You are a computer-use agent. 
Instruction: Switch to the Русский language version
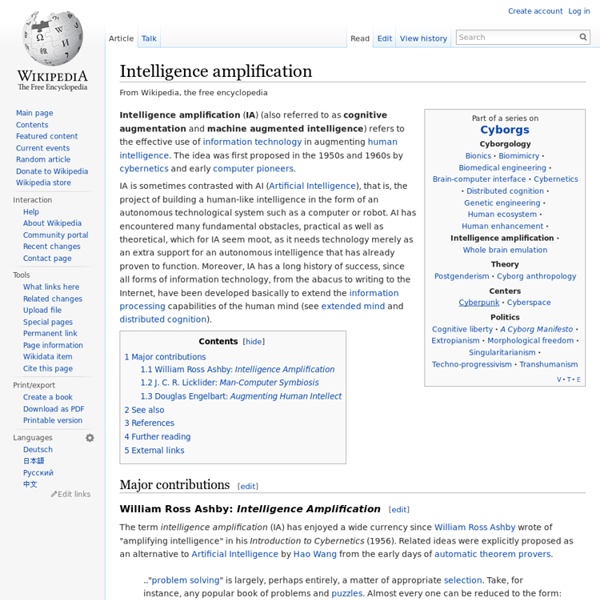point(38,473)
